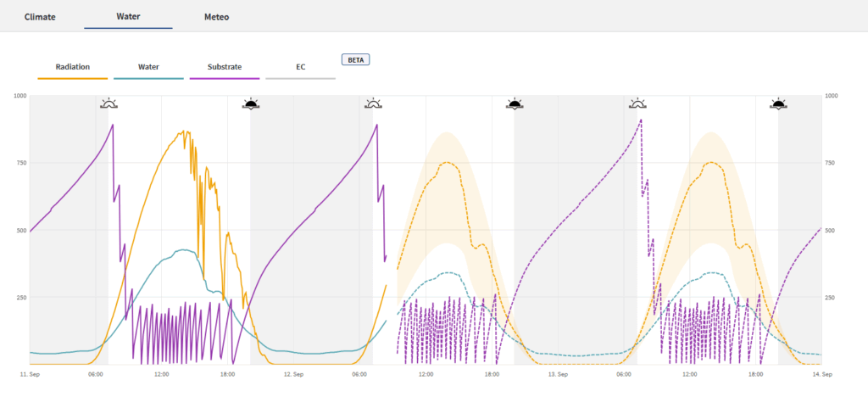Select the 12 Sep sunset marker icon
The height and width of the screenshot is (408, 868).
515,104
